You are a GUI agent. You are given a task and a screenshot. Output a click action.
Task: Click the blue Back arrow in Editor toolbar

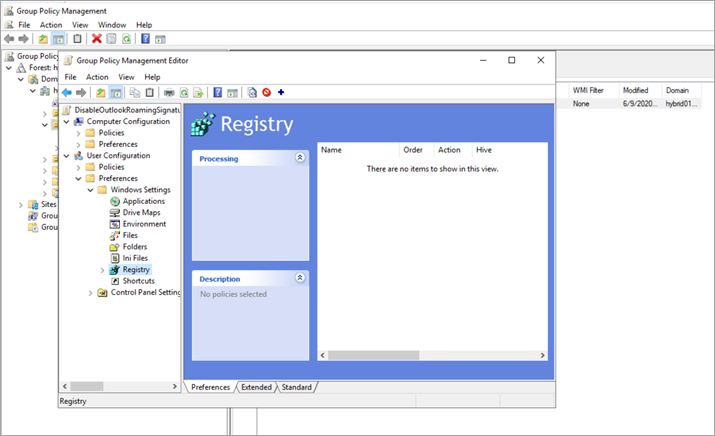coord(67,93)
